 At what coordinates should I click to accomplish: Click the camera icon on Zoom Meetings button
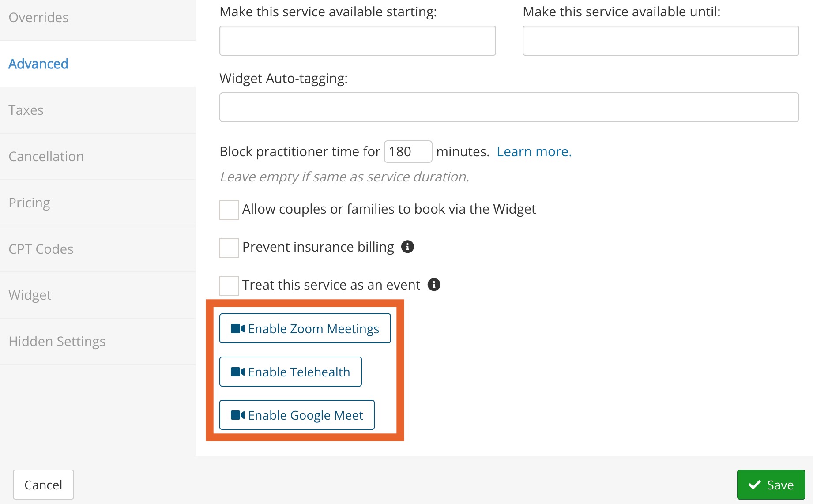[x=237, y=328]
